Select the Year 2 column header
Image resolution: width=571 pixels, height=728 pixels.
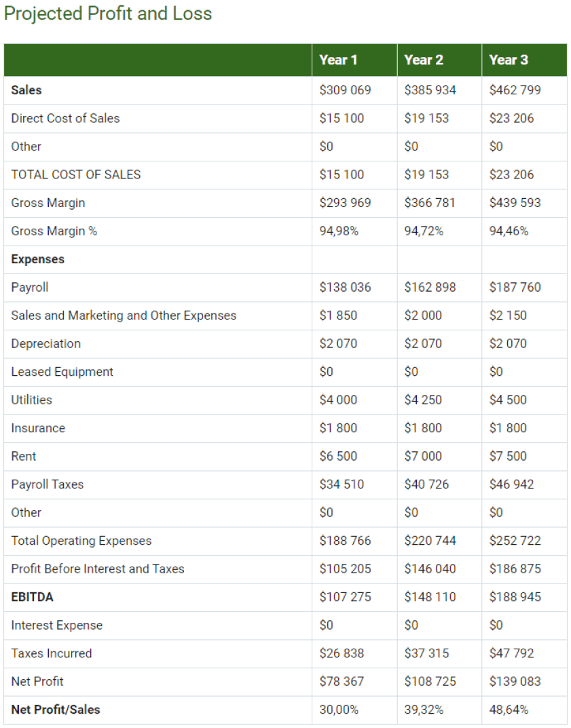coord(424,60)
